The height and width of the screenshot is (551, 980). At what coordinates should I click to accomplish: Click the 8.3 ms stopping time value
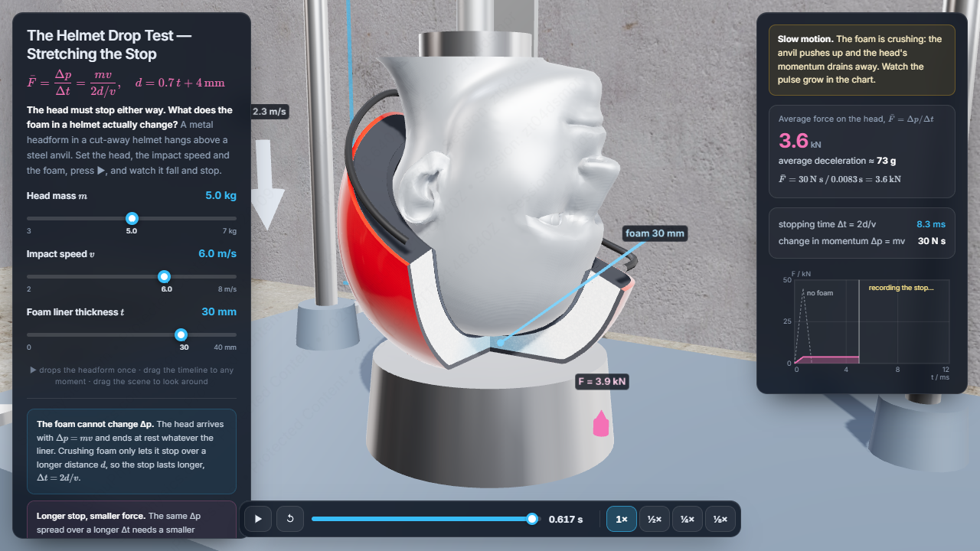click(931, 224)
